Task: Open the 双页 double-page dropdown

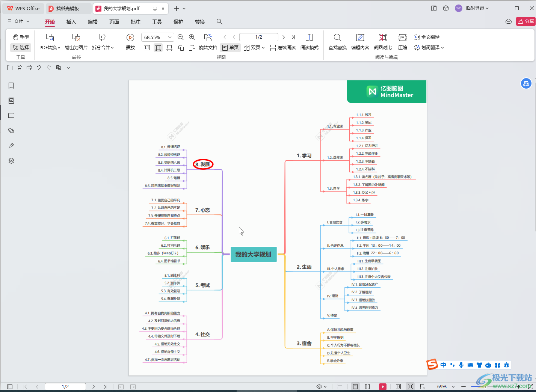Action: (254, 48)
